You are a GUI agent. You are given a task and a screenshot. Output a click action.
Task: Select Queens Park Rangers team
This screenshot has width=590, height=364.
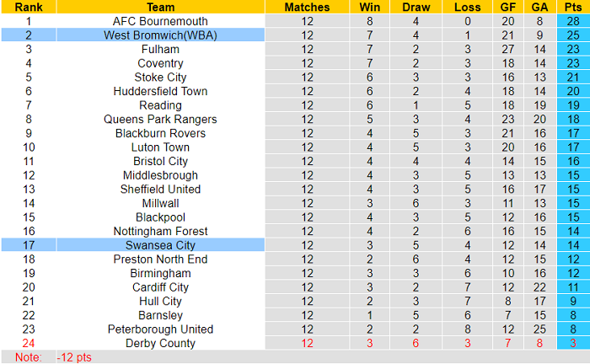tap(160, 120)
